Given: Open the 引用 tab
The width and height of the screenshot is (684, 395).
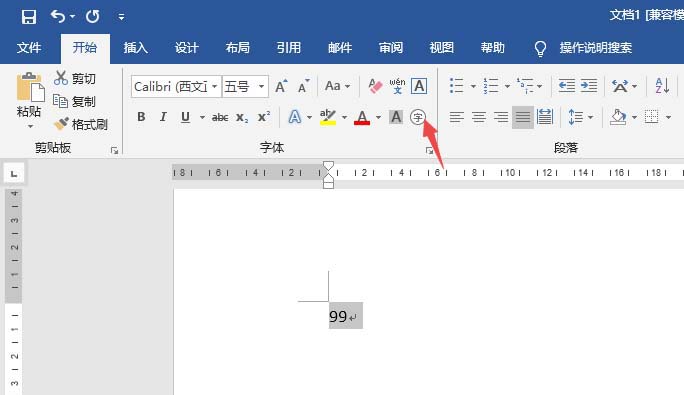Looking at the screenshot, I should [x=289, y=48].
